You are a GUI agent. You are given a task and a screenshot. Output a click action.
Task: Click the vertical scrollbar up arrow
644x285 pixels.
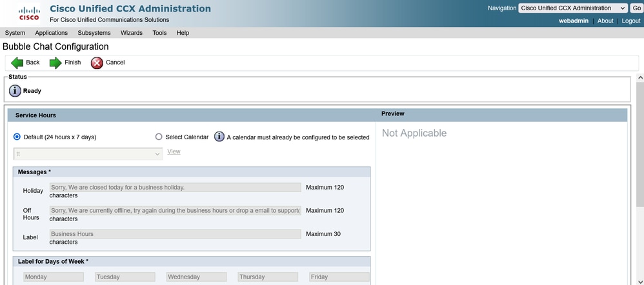(x=640, y=77)
